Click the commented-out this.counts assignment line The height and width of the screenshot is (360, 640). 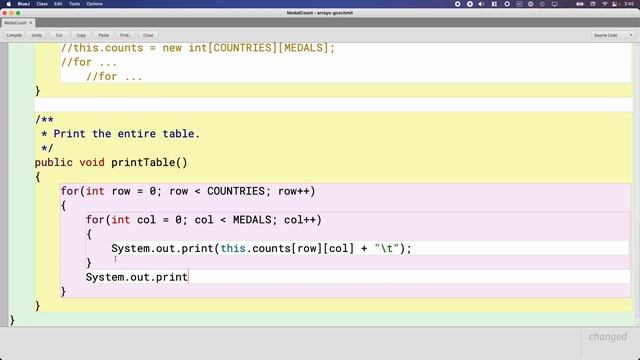point(198,48)
